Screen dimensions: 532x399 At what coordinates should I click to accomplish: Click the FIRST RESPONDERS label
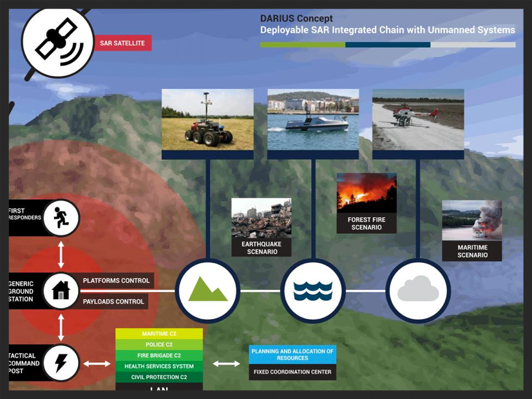24,214
